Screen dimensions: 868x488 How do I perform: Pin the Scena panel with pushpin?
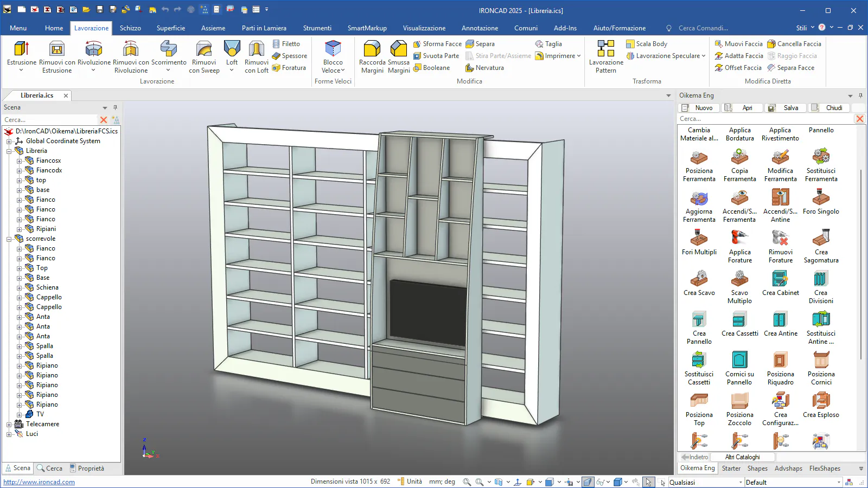pos(115,107)
